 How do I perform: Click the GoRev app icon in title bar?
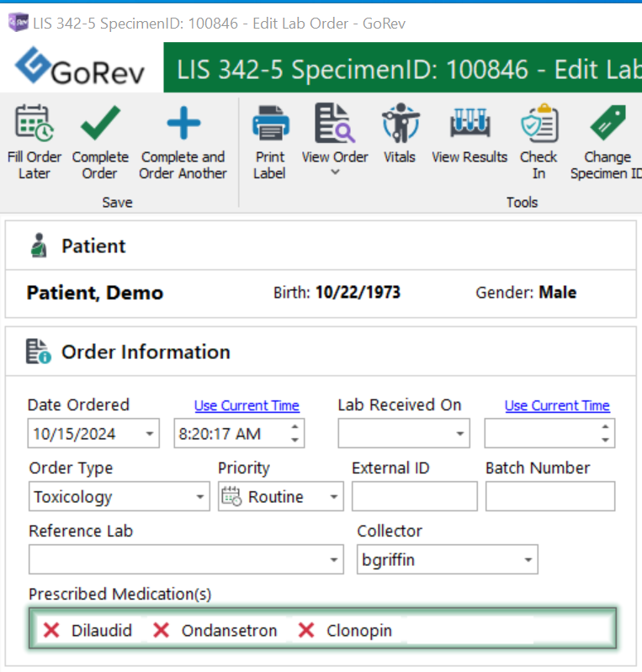click(19, 23)
